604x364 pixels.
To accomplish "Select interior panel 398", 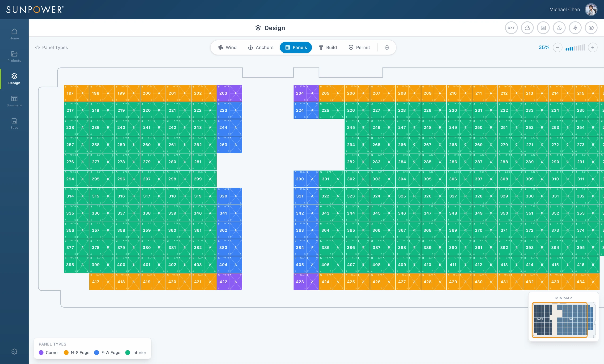I will (76, 265).
